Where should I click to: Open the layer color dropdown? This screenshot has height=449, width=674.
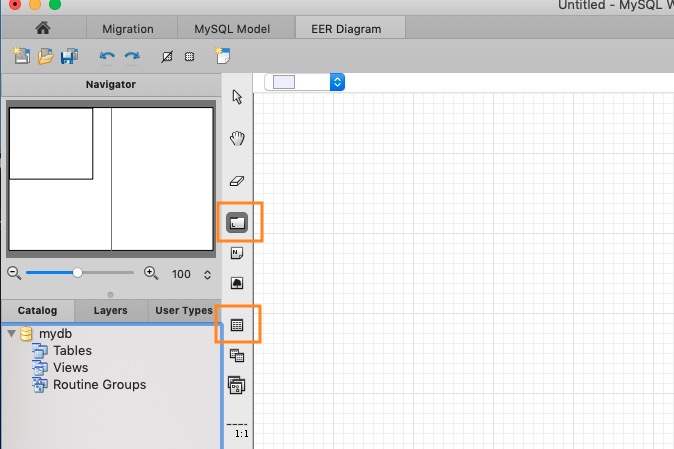click(337, 82)
